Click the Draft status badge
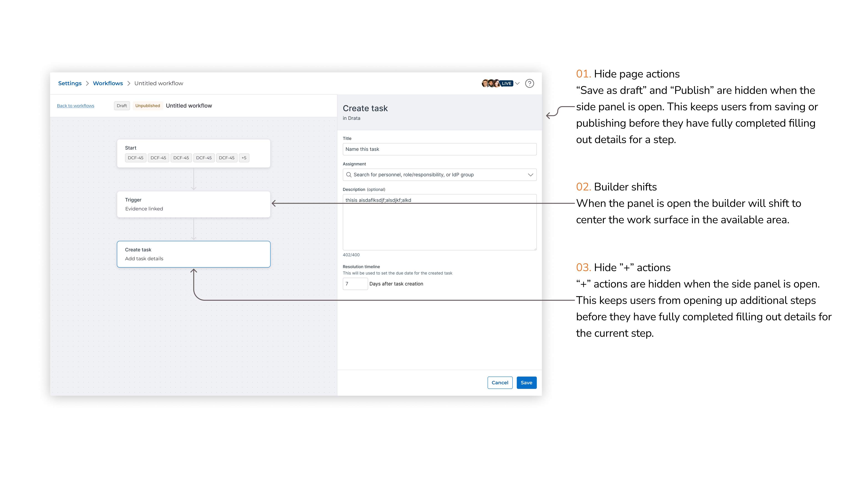Viewport: 868px width, 503px height. point(122,106)
